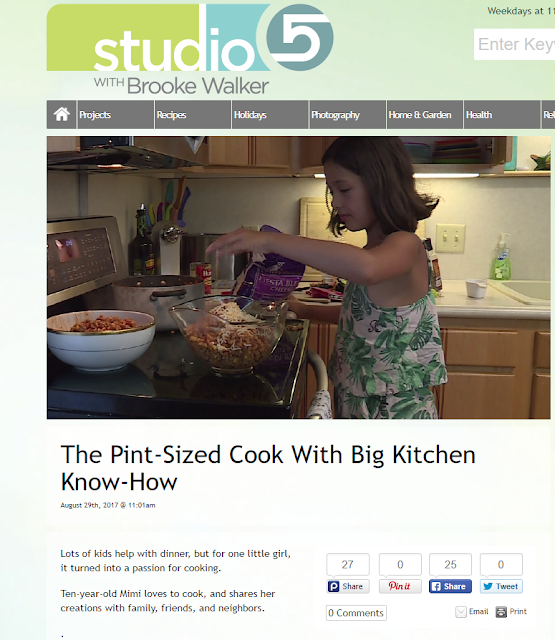Click the article's kitchen cooking image
The height and width of the screenshot is (640, 555).
click(x=299, y=278)
